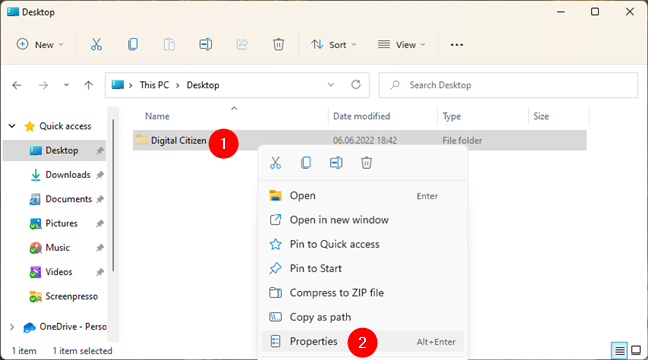This screenshot has width=648, height=360.
Task: Select Pin to Quick access
Action: coord(362,244)
